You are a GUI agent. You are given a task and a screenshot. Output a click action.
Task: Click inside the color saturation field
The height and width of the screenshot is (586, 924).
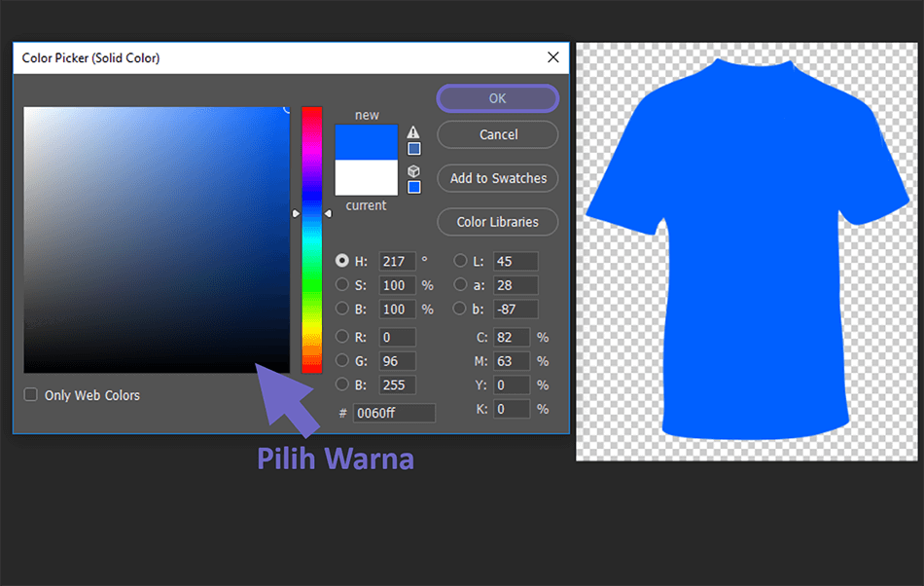coord(157,239)
